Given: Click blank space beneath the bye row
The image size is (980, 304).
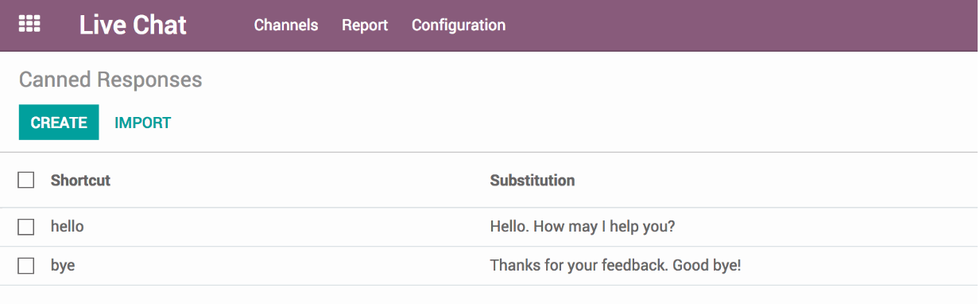Looking at the screenshot, I should 490,294.
